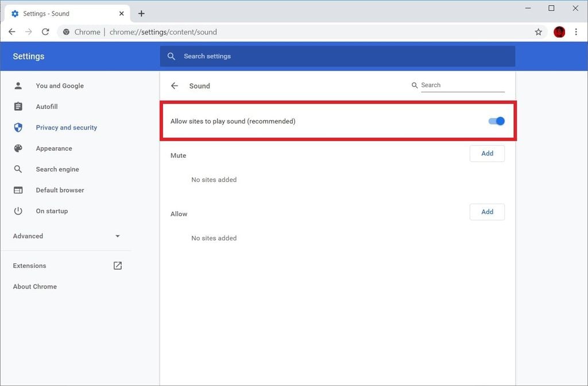
Task: Open Chrome's three-dot menu
Action: [576, 32]
